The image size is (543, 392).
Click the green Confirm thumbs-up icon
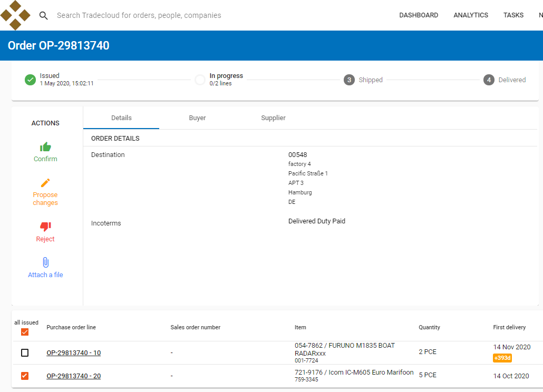[45, 146]
